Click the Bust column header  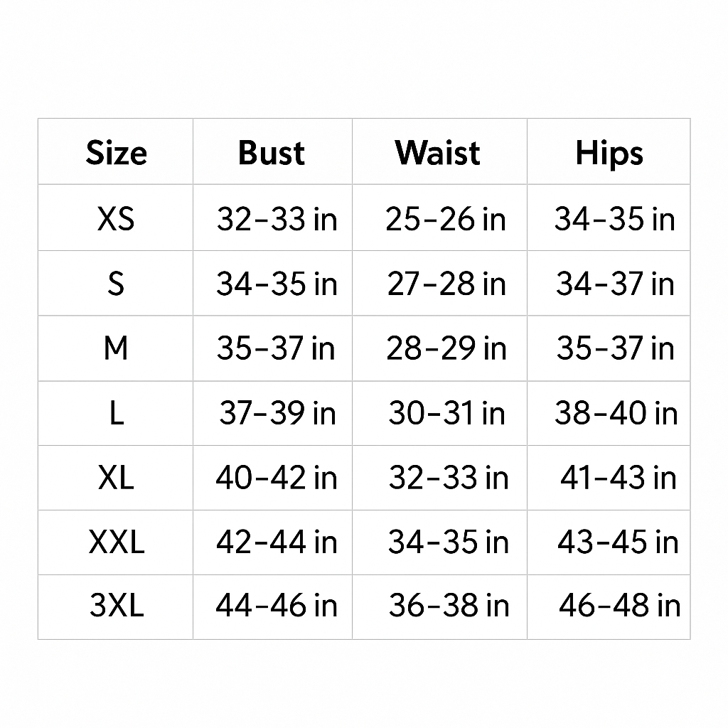[272, 153]
